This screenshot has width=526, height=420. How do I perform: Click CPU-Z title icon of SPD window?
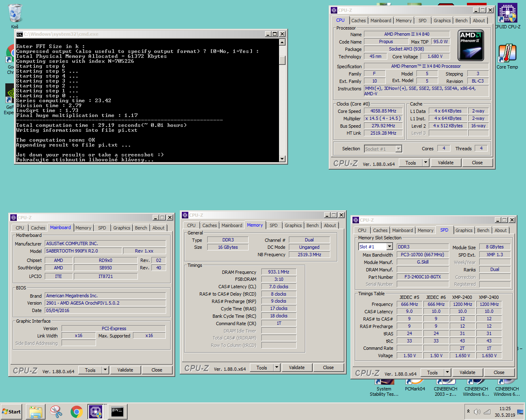(x=356, y=220)
